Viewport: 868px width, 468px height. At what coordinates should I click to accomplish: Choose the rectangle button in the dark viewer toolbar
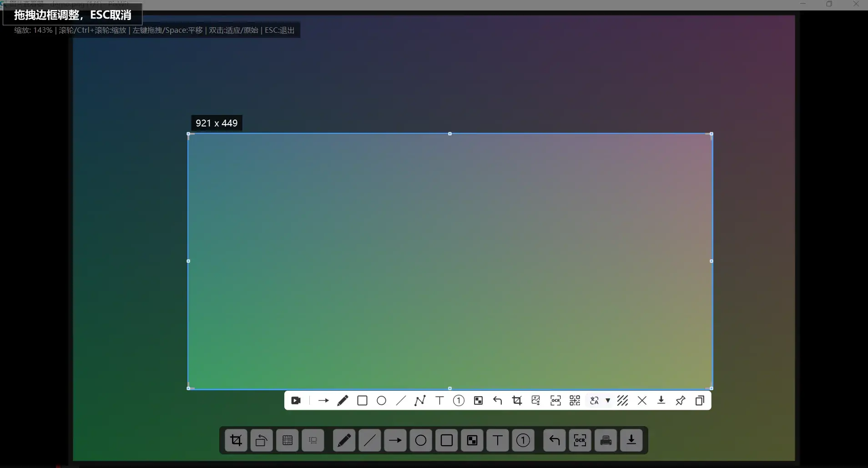tap(447, 440)
